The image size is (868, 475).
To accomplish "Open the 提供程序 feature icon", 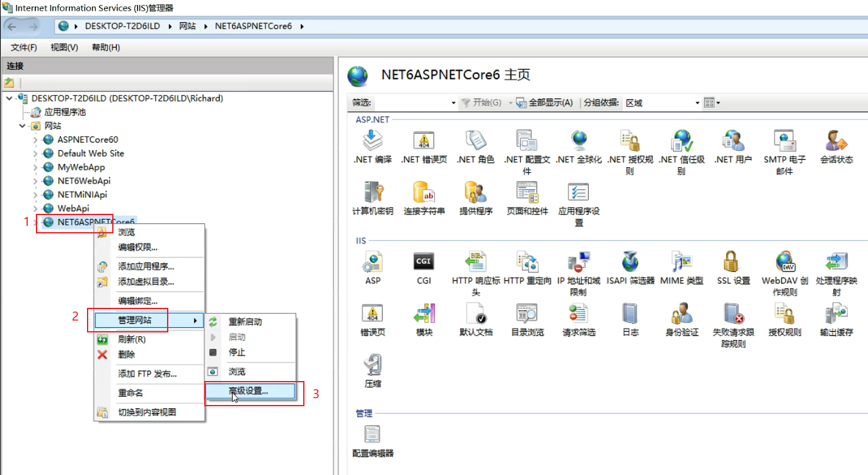I will pos(475,192).
